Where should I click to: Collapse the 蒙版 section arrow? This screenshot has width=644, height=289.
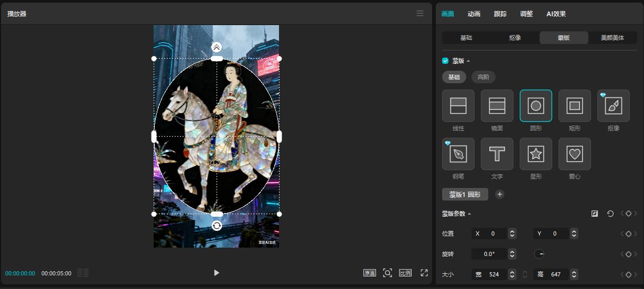(x=468, y=61)
